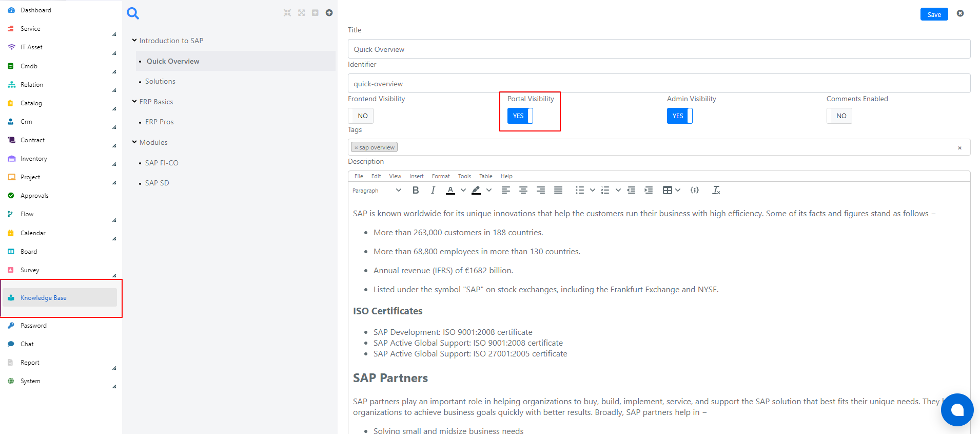Insert a numbered list
Viewport: 980px width, 434px height.
[605, 190]
